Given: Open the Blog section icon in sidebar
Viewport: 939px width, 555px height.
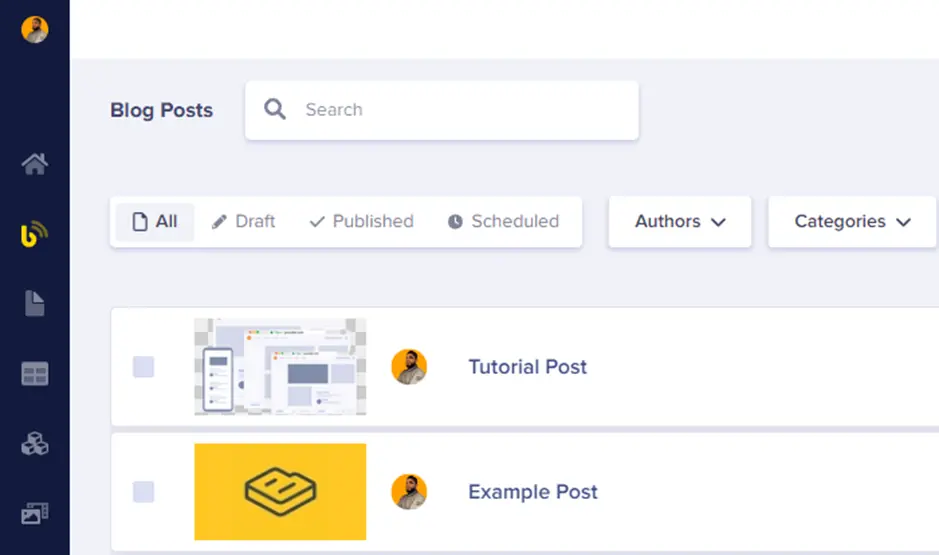Looking at the screenshot, I should tap(35, 235).
